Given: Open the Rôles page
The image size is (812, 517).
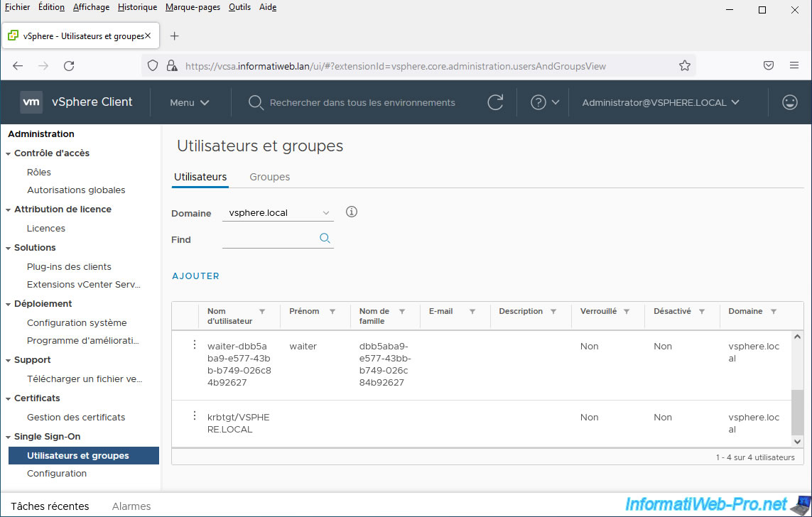Looking at the screenshot, I should pyautogui.click(x=39, y=172).
